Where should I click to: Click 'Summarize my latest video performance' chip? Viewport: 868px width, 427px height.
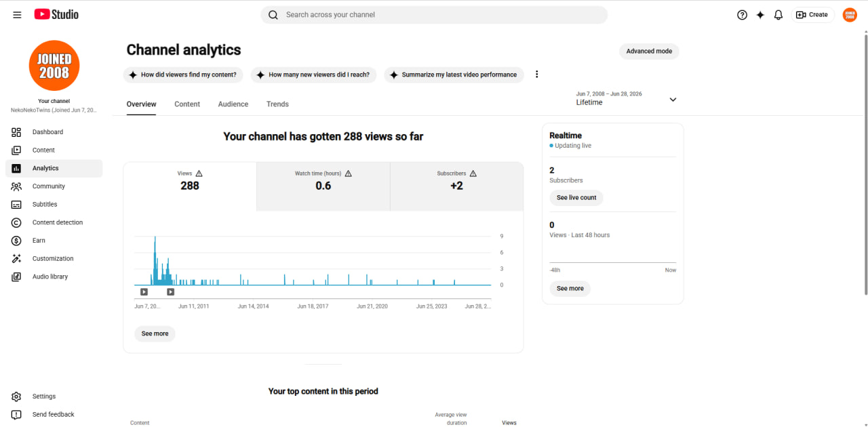(454, 75)
